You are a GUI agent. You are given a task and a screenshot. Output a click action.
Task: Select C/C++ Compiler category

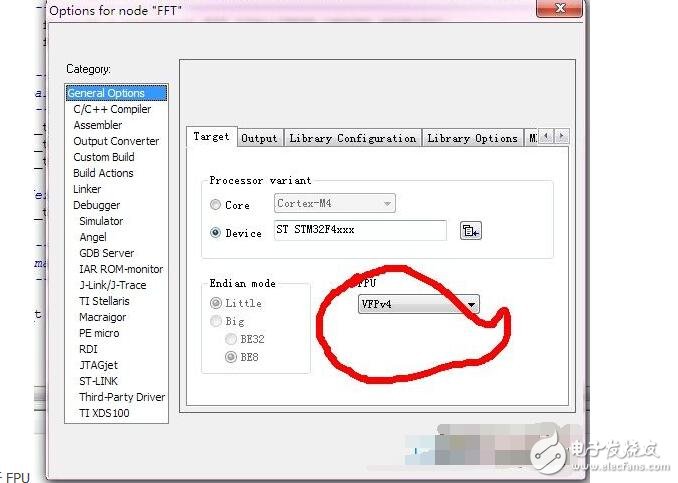(x=112, y=109)
